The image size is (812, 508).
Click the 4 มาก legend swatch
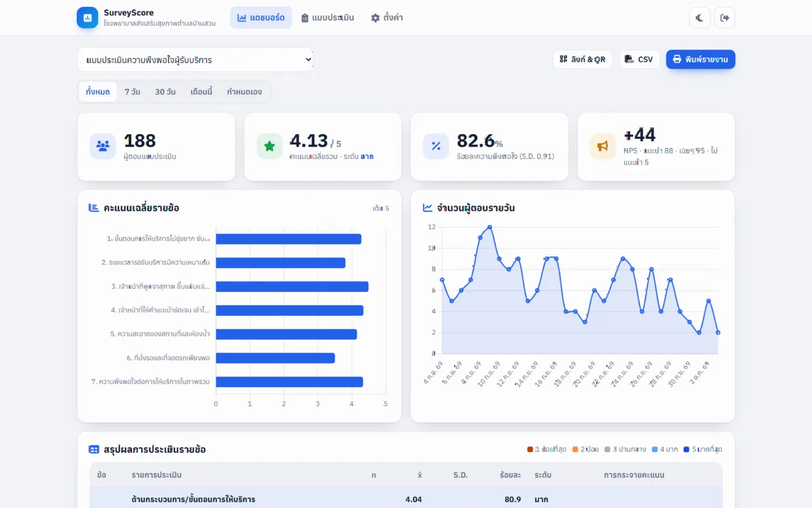pyautogui.click(x=655, y=450)
